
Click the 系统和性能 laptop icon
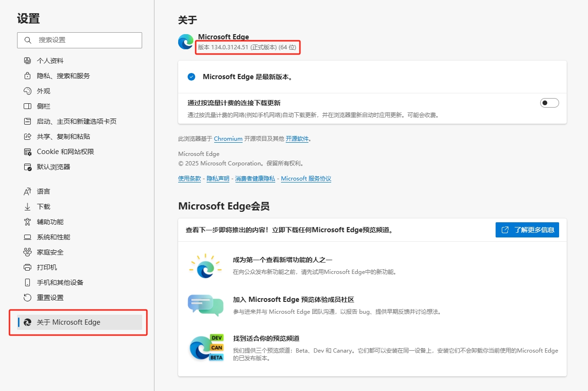[27, 237]
